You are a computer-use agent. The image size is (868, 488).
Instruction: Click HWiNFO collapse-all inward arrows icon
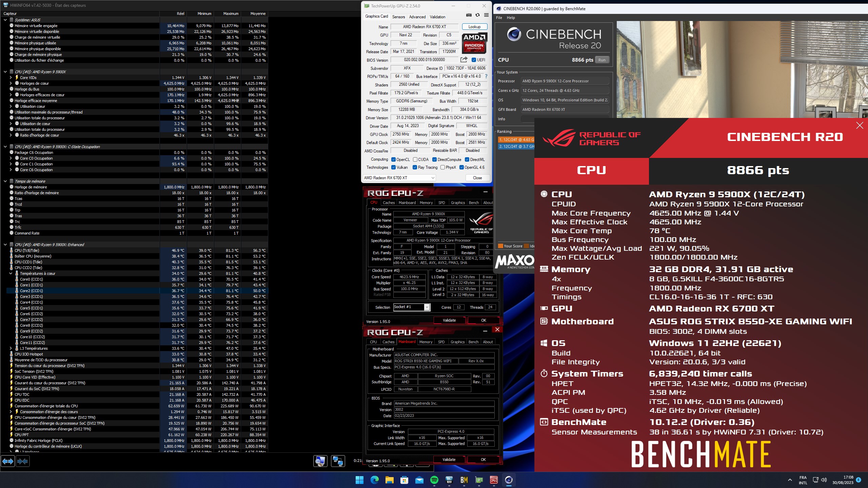click(22, 461)
